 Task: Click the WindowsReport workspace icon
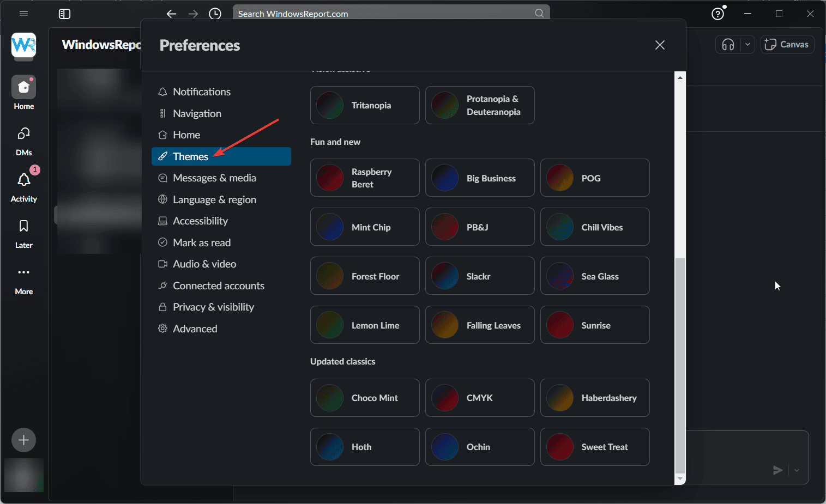click(23, 45)
